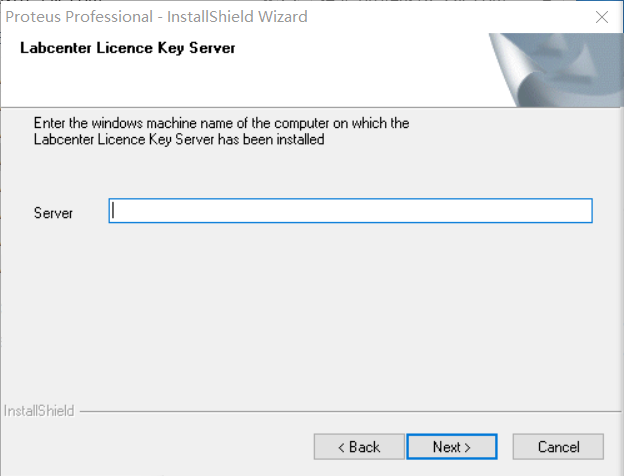The image size is (624, 476).
Task: Proceed by pressing the "Next >" button
Action: [451, 446]
